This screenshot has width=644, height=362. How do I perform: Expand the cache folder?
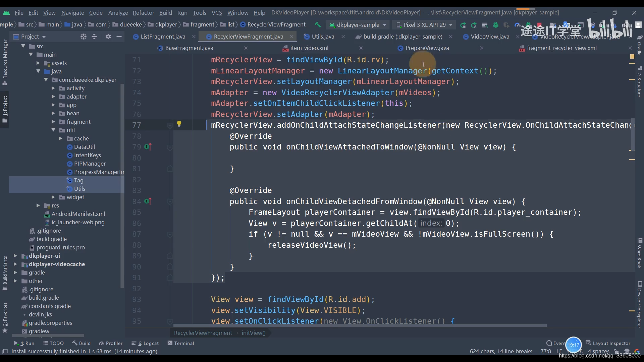pyautogui.click(x=61, y=138)
